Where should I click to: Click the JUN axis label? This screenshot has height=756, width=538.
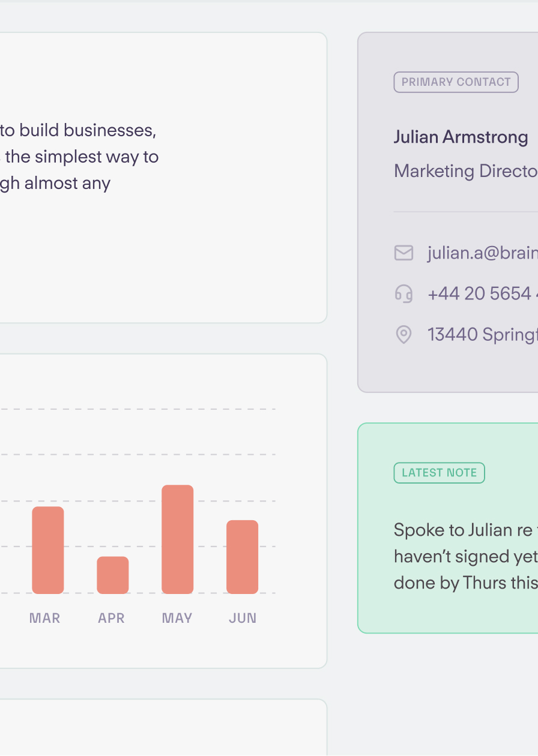243,618
